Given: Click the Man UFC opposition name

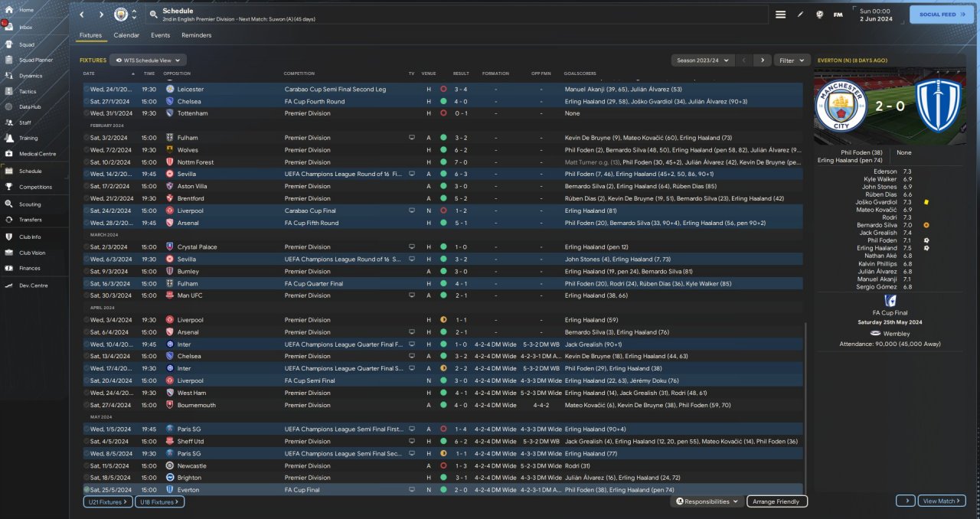Looking at the screenshot, I should pyautogui.click(x=190, y=295).
